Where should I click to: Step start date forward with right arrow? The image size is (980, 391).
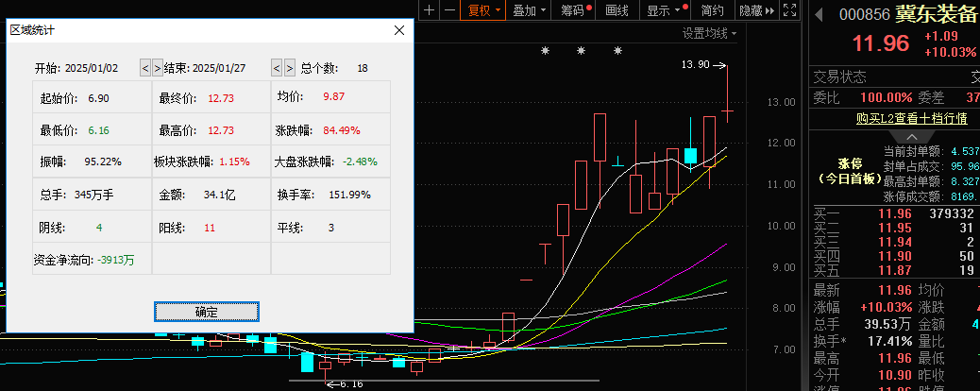coord(157,68)
